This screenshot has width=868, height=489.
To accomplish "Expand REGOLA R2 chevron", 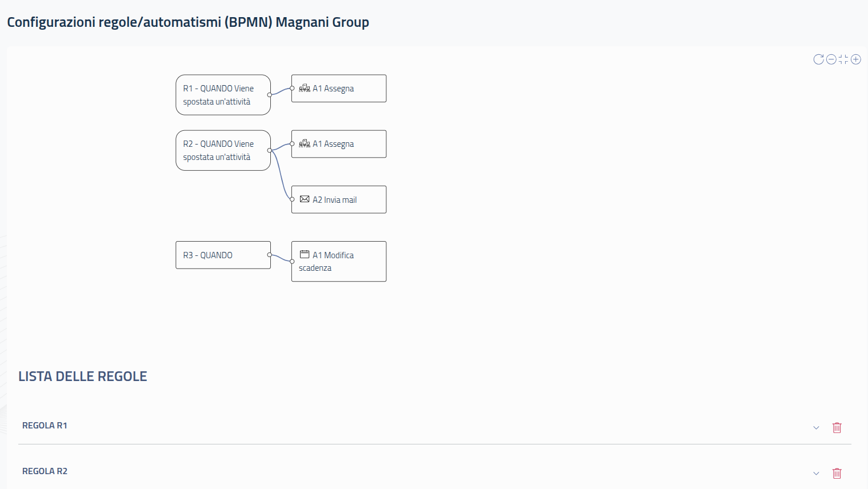I will [x=816, y=474].
